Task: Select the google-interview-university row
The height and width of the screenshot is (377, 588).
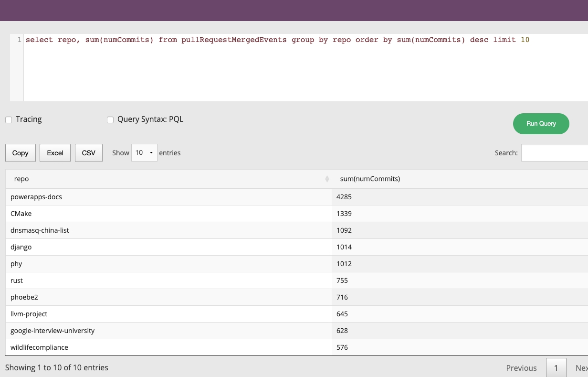Action: click(52, 331)
